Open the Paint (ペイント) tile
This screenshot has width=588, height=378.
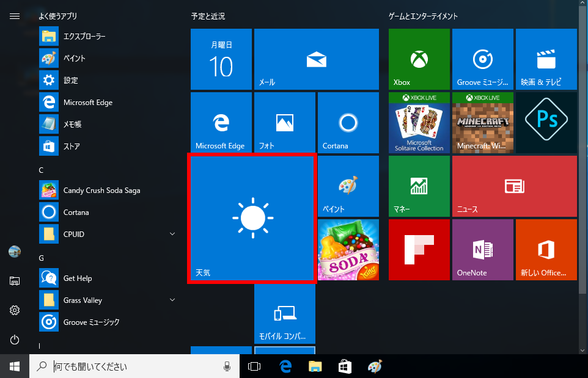pyautogui.click(x=348, y=186)
